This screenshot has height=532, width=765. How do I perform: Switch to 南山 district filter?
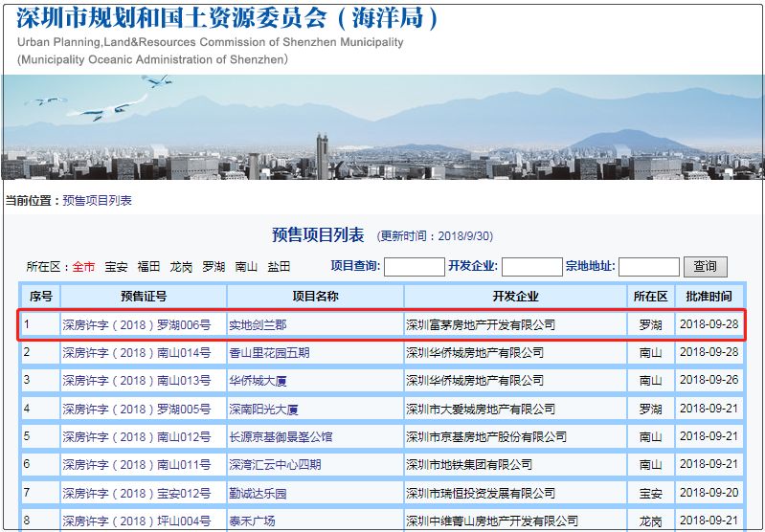click(x=246, y=267)
